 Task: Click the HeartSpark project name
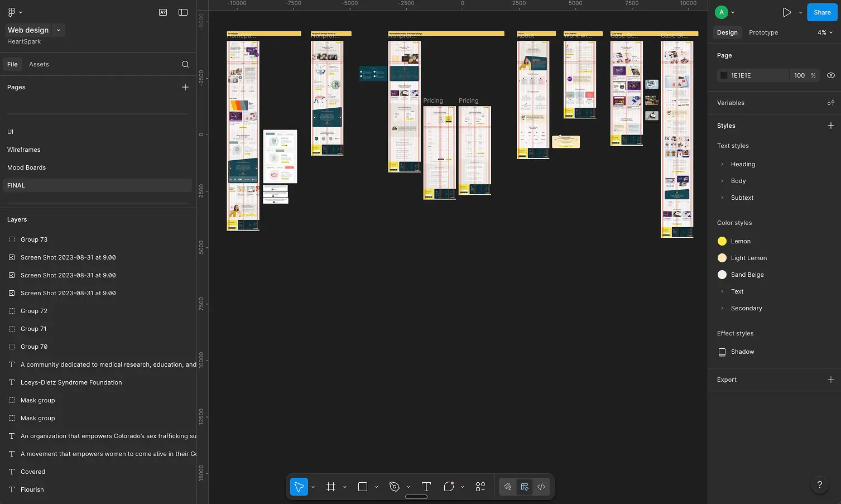click(24, 41)
